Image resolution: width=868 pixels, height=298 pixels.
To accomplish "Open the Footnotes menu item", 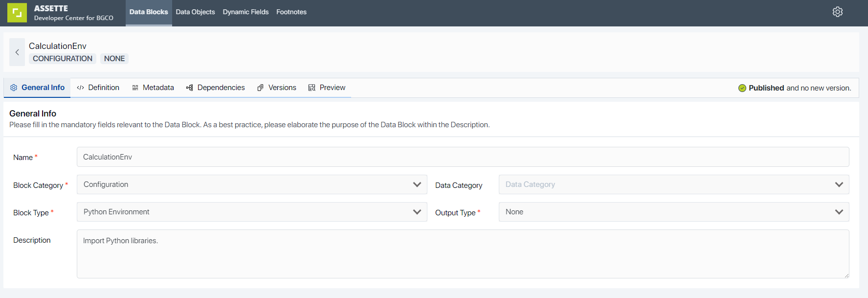I will tap(291, 12).
